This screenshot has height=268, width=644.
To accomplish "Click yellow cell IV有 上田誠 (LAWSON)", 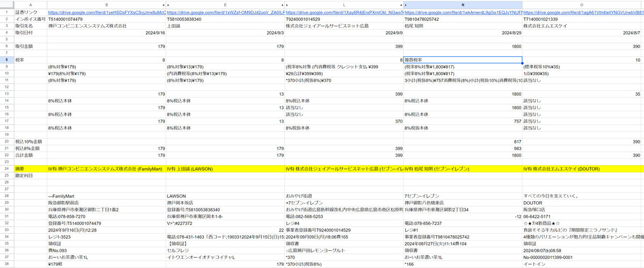I will click(225, 169).
